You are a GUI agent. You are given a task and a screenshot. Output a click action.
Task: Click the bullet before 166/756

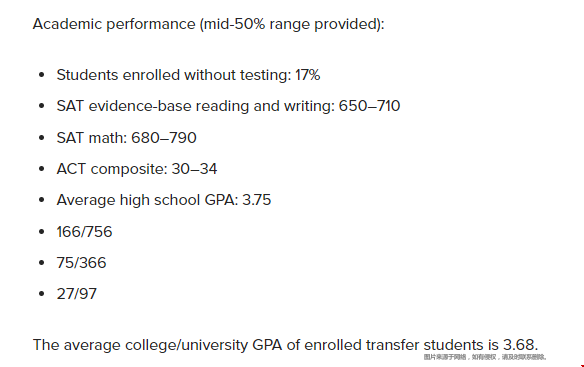41,232
